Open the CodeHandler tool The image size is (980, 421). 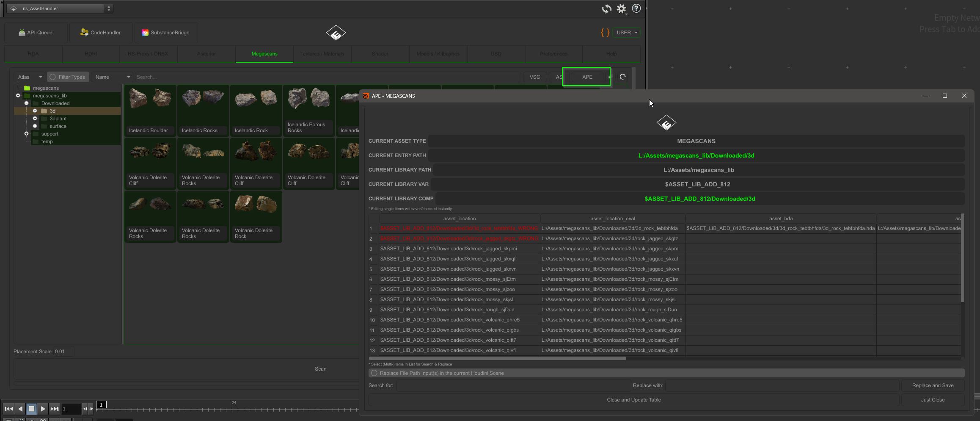(101, 33)
